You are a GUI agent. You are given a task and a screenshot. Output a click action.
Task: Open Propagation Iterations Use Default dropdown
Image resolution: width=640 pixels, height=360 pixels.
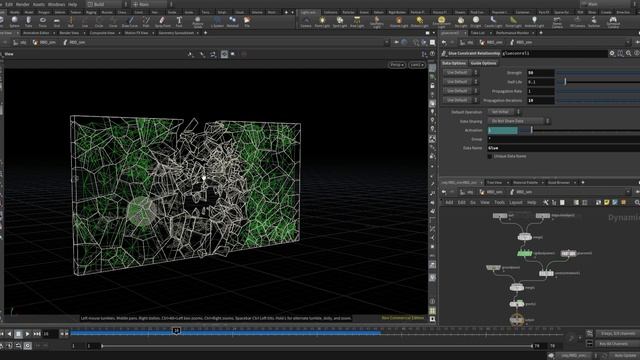460,100
